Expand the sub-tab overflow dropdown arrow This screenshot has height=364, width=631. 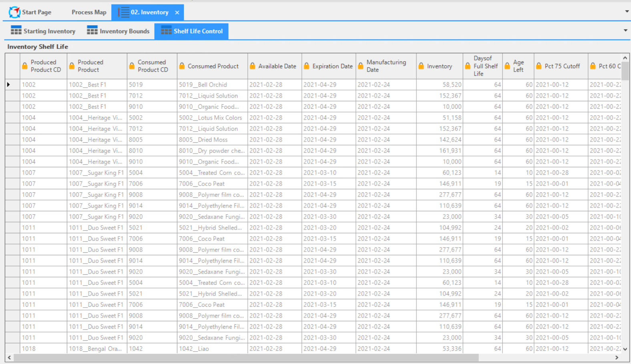coord(625,30)
